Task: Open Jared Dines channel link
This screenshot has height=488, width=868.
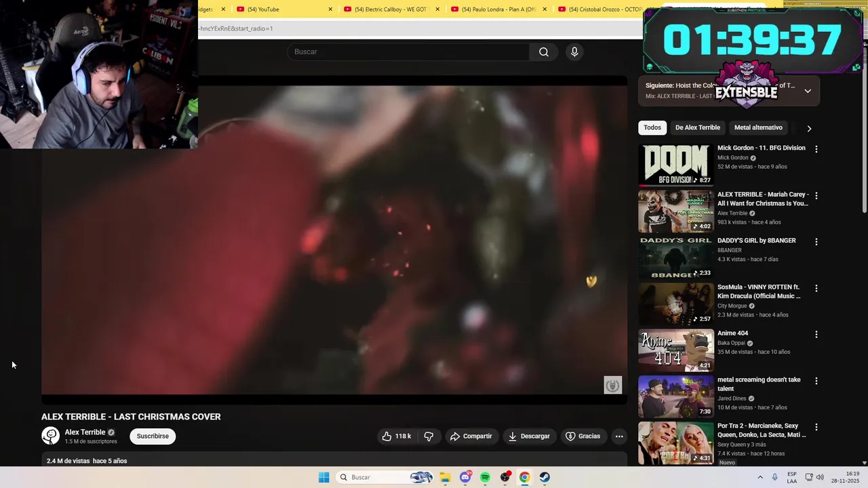Action: coord(732,399)
